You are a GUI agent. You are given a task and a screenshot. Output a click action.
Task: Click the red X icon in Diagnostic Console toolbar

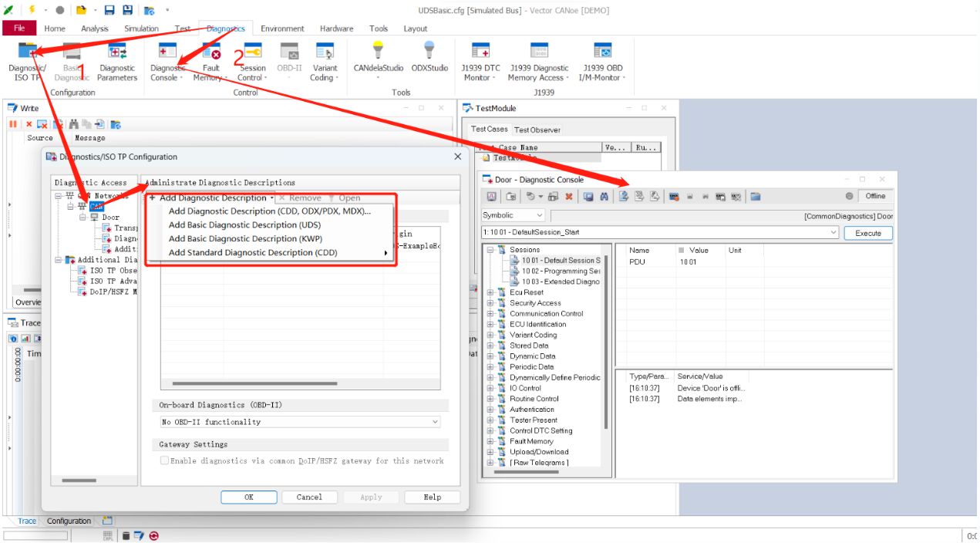coord(569,197)
